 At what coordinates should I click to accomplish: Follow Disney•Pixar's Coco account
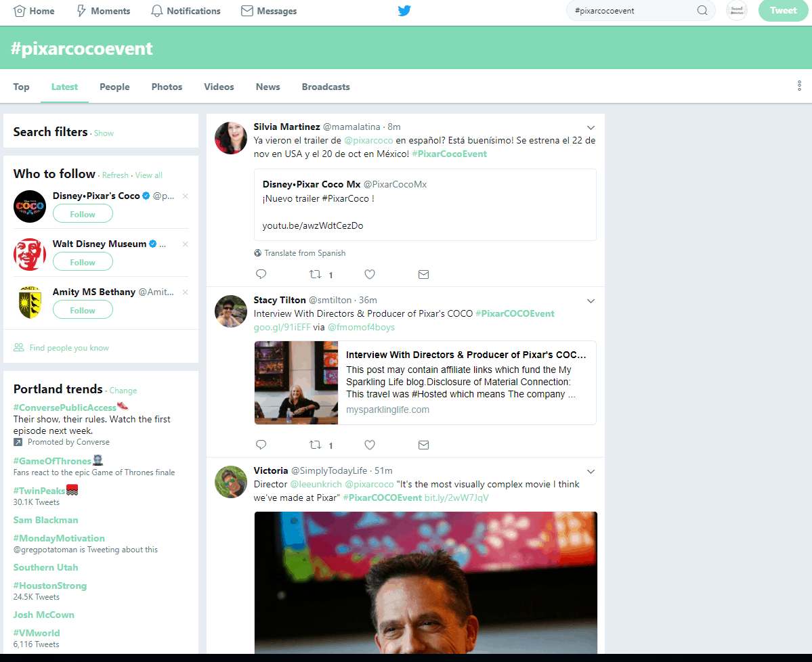83,213
